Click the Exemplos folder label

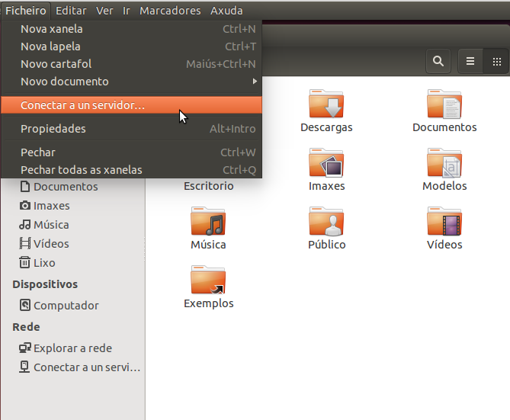point(208,303)
